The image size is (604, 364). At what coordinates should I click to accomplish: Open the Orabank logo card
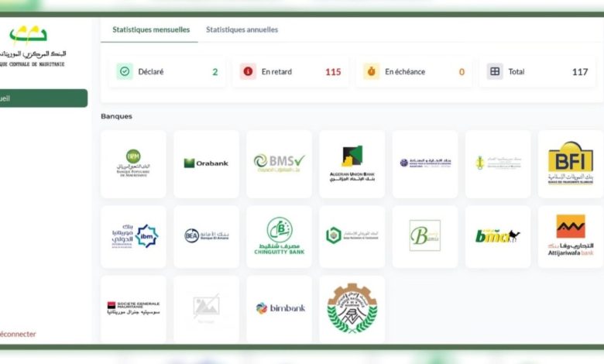[x=206, y=163]
